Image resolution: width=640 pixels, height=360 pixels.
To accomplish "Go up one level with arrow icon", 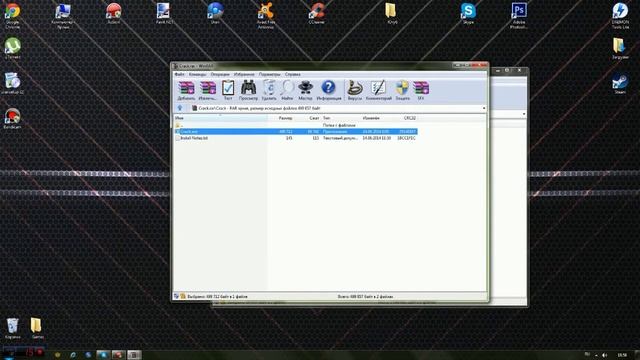I will coord(180,108).
